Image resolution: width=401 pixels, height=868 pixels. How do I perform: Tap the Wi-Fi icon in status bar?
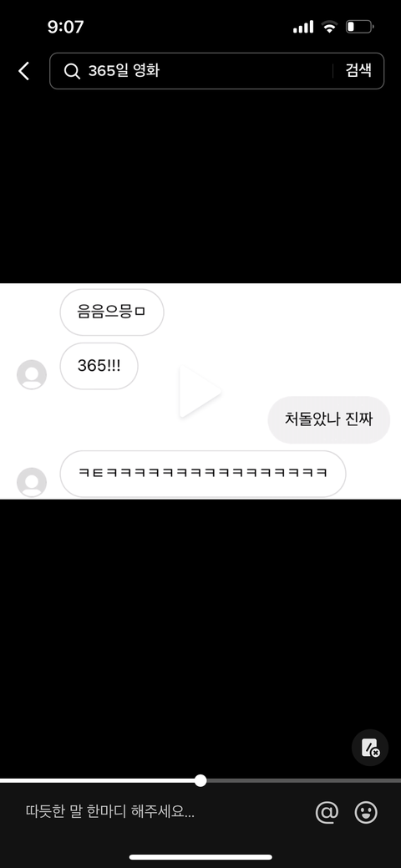tap(330, 27)
